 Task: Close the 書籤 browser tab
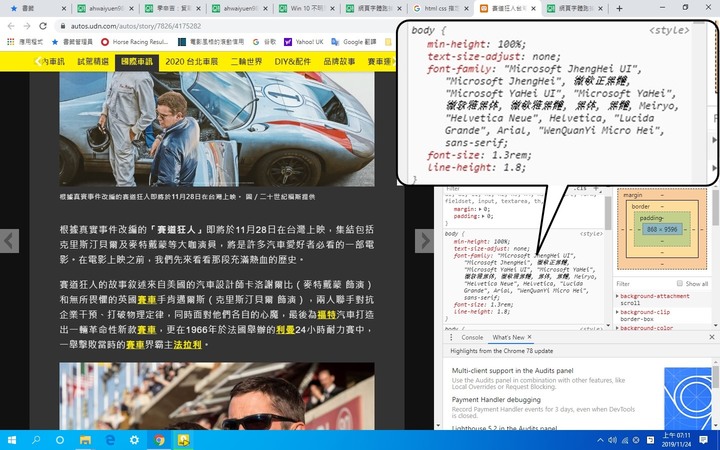pos(63,8)
